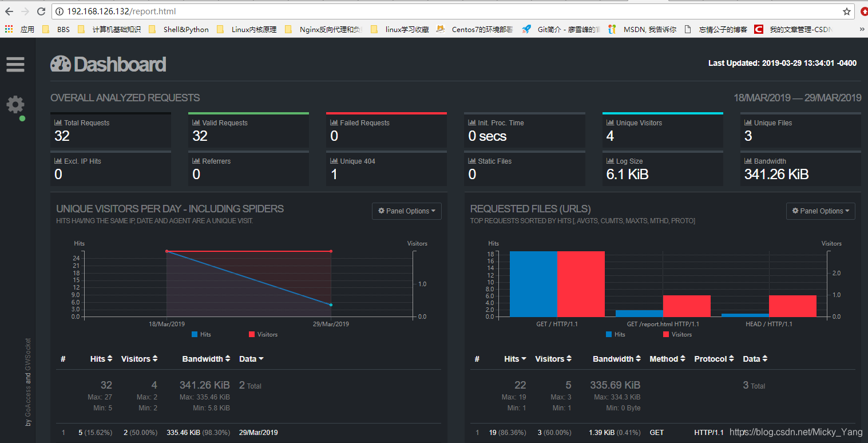Toggle Hits legend in Requested Files chart
Viewport: 868px width, 443px height.
pyautogui.click(x=615, y=334)
